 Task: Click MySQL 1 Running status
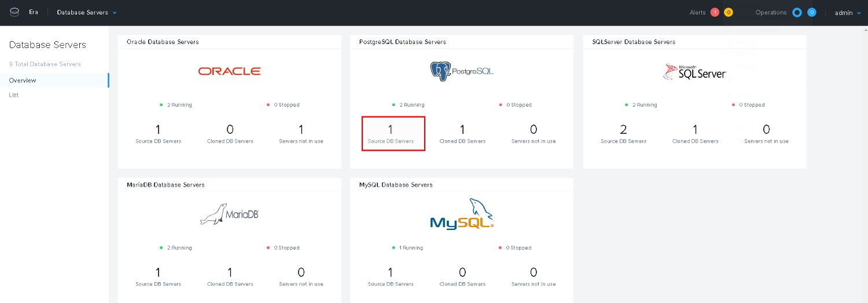point(408,248)
